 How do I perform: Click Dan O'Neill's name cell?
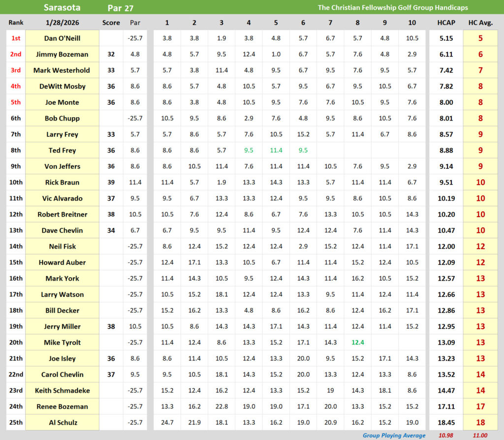[x=62, y=38]
